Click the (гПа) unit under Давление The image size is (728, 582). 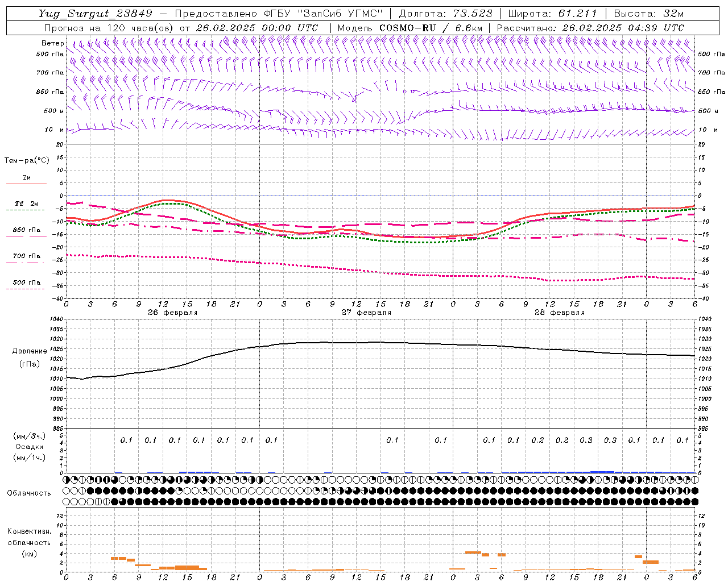30,364
